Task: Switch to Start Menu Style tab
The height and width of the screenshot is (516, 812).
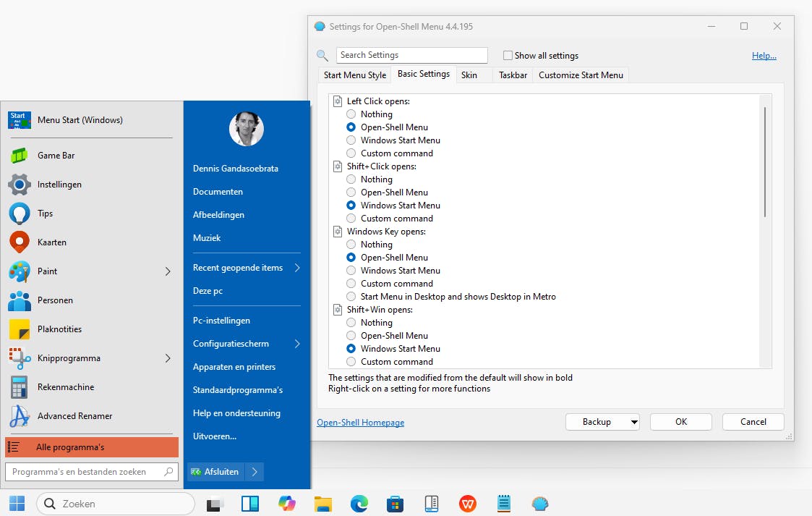Action: click(x=355, y=75)
